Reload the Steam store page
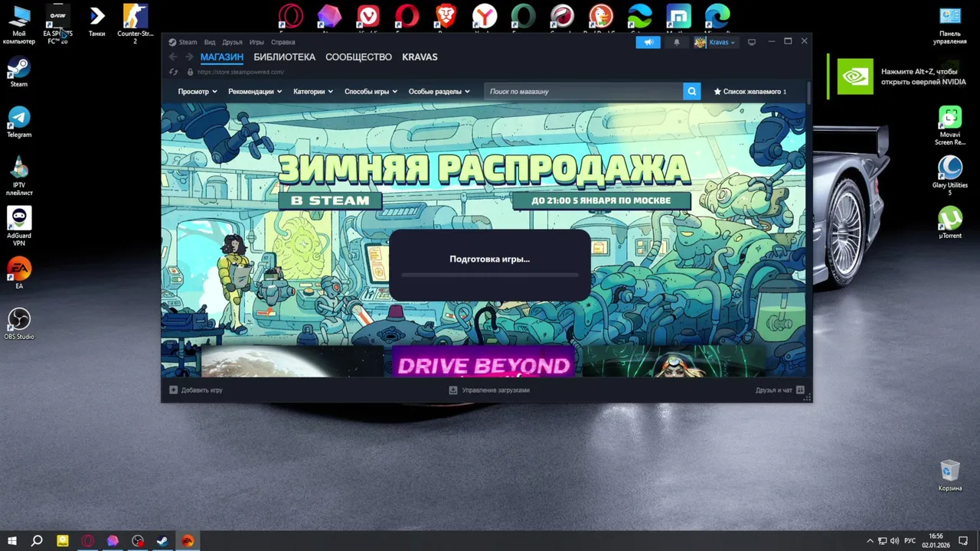The height and width of the screenshot is (551, 980). 173,72
